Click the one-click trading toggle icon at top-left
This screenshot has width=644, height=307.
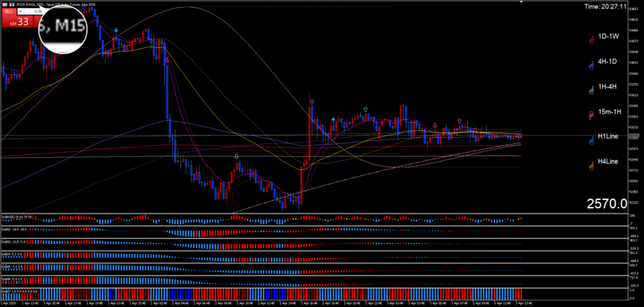[12, 4]
